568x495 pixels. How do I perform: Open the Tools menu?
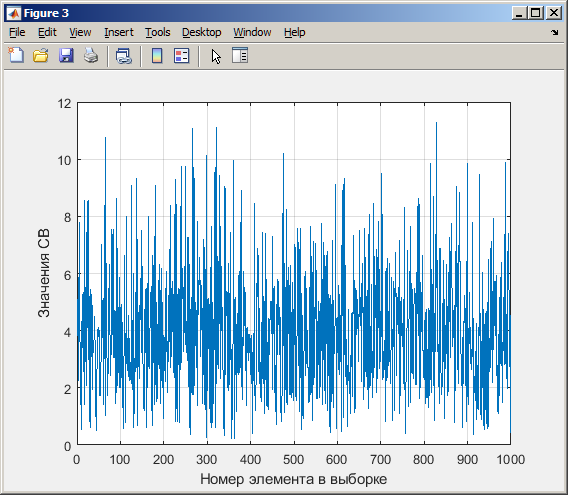click(x=158, y=32)
